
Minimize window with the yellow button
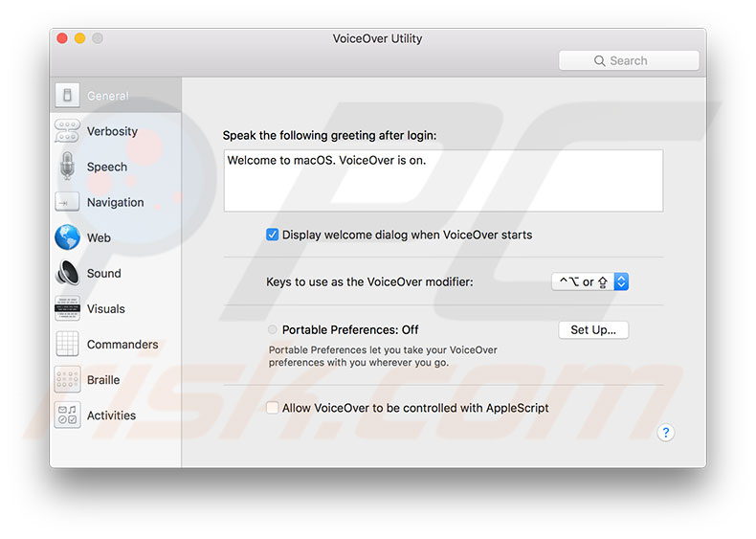pos(80,38)
